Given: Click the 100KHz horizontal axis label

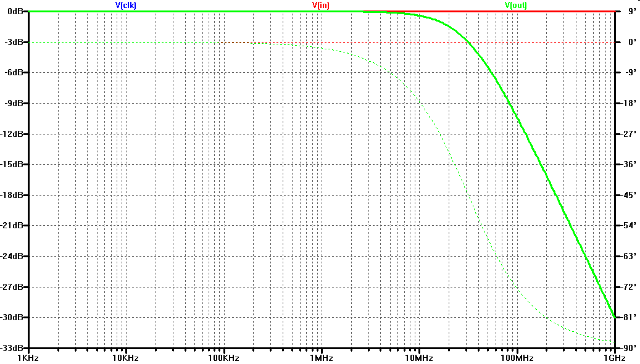Looking at the screenshot, I should pos(223,358).
